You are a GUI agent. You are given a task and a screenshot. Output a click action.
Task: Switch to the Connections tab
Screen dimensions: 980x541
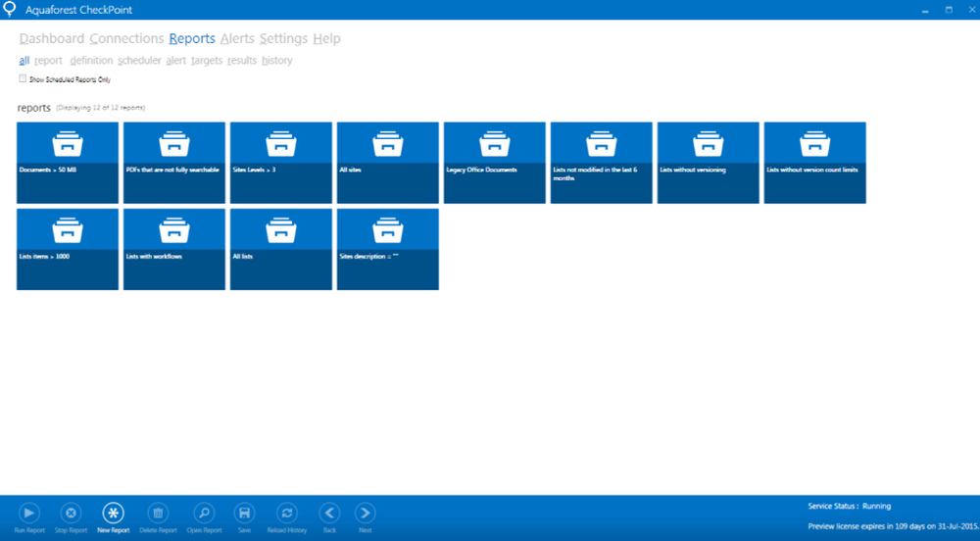pos(126,39)
